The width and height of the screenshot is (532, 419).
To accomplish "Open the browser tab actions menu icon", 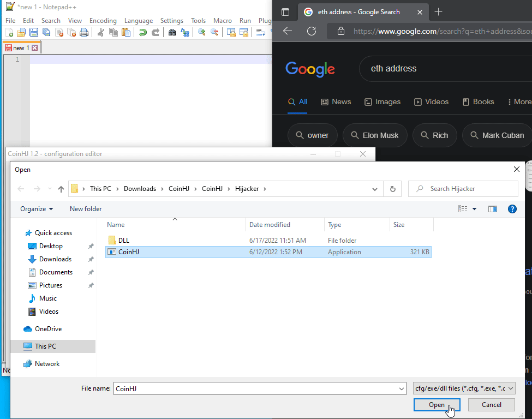I will (x=285, y=12).
